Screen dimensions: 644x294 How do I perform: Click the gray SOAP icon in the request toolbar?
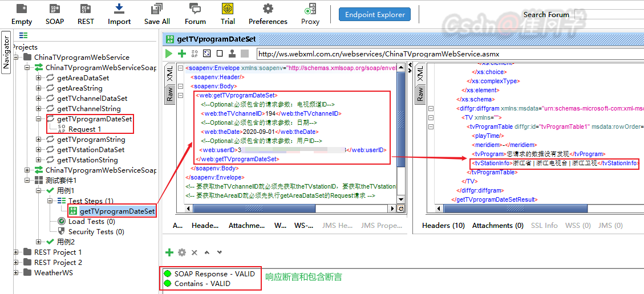pos(195,54)
